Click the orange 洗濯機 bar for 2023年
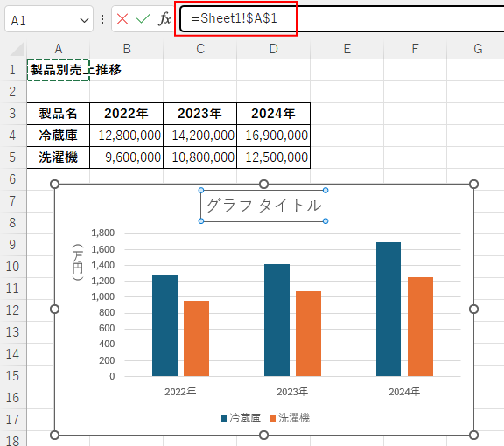Screen dimensions: 504x446 [308, 333]
